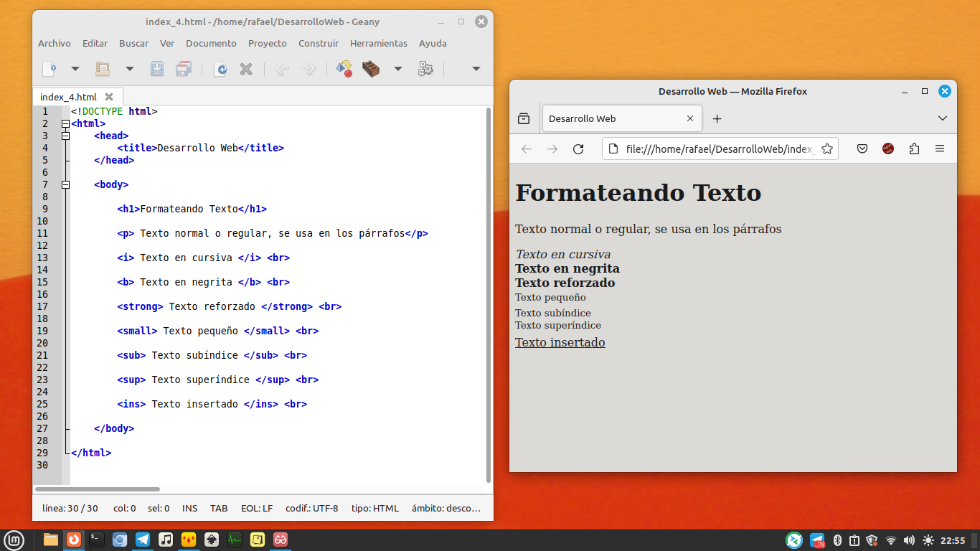980x551 pixels.
Task: Click the 'línea: 30 / 30' status entry
Action: (70, 508)
